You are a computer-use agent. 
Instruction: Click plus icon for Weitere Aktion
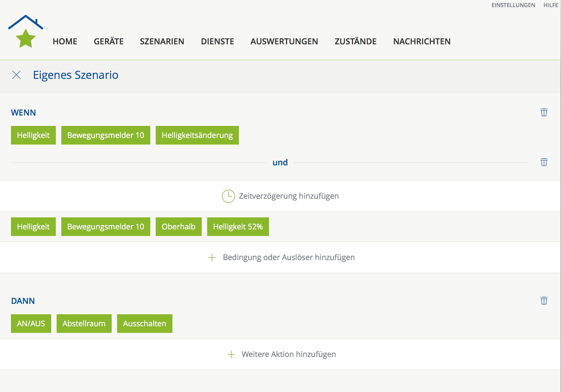(x=231, y=354)
